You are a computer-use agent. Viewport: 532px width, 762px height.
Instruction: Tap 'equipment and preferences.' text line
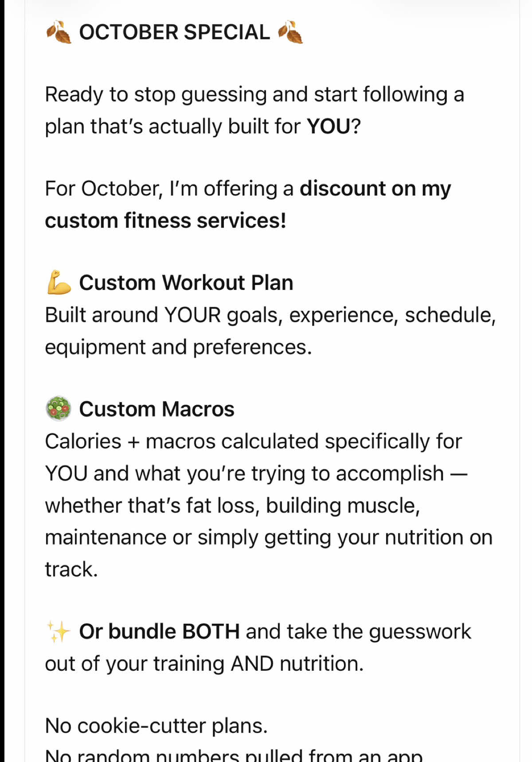click(179, 347)
